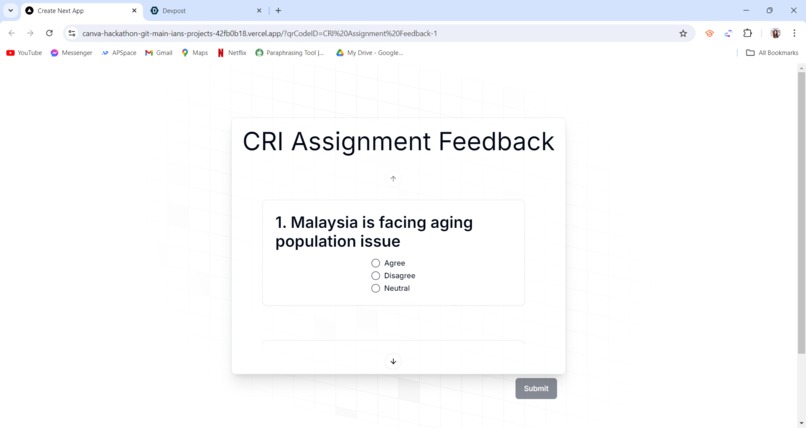The width and height of the screenshot is (806, 428).
Task: Close the Devpost tab
Action: (x=259, y=11)
